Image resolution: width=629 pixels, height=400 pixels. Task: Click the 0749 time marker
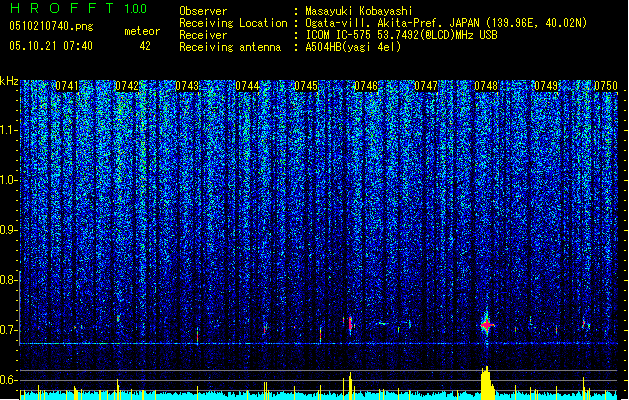tap(546, 86)
